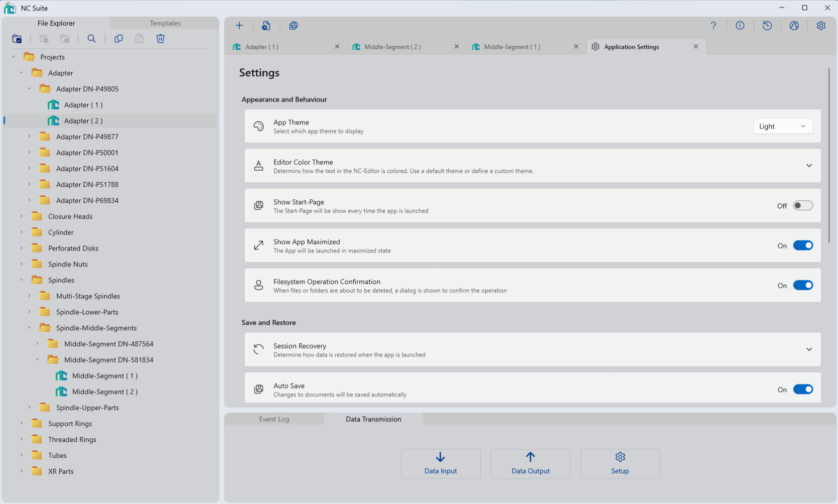The width and height of the screenshot is (838, 504).
Task: Expand the Editor Color Theme section
Action: point(809,166)
